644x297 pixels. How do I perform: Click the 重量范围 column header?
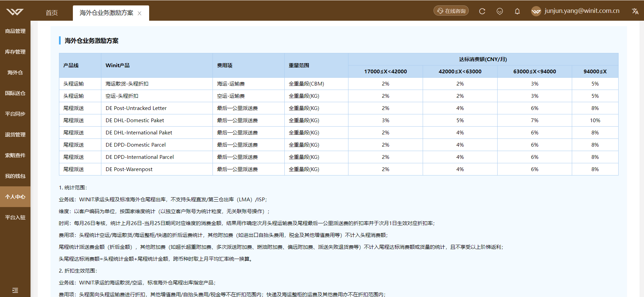316,66
